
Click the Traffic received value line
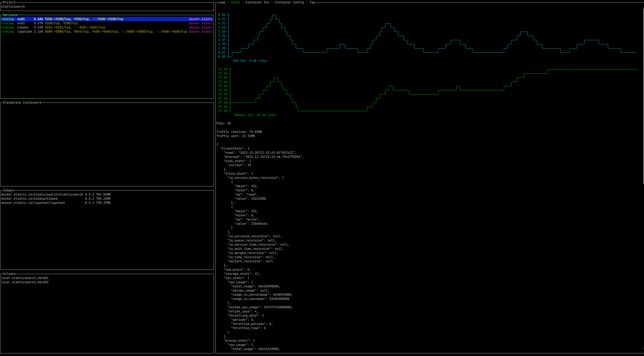(x=239, y=132)
